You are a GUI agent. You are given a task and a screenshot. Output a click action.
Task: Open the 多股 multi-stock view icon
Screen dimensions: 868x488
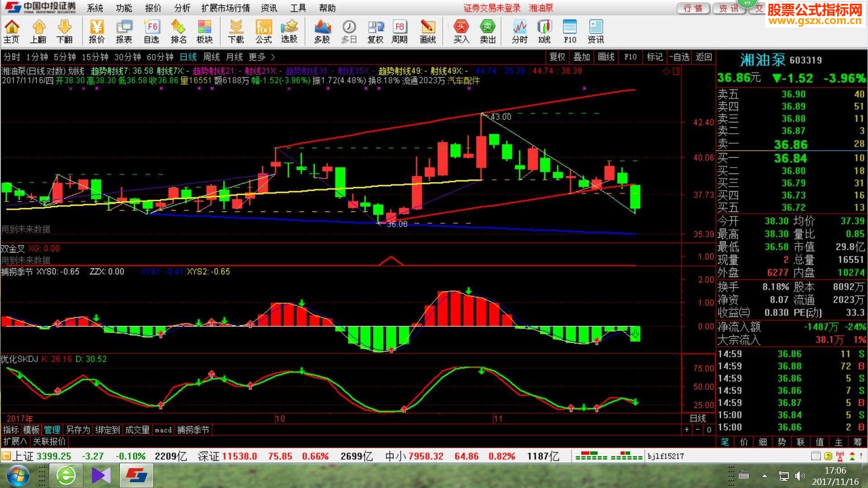click(x=322, y=32)
